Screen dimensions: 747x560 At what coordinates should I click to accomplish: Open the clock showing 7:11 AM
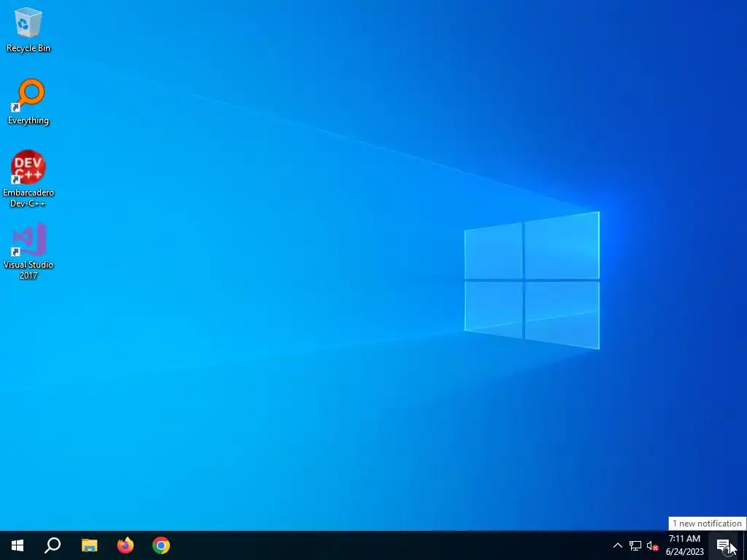[684, 545]
